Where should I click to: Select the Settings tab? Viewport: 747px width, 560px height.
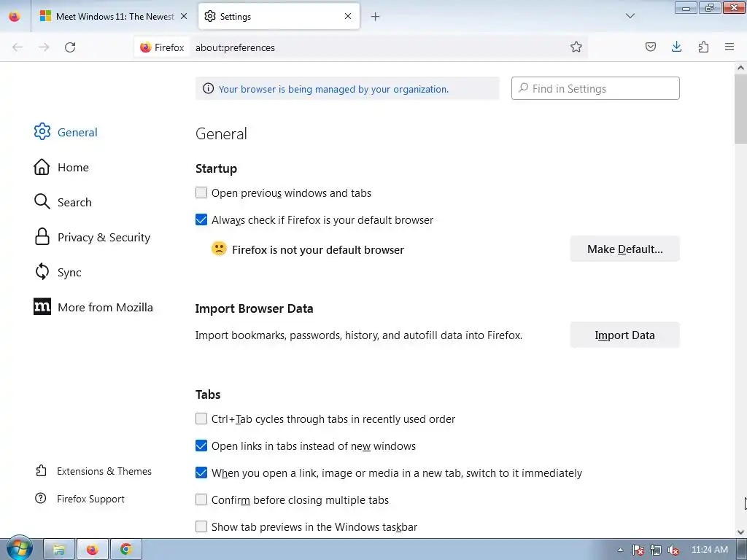[279, 16]
